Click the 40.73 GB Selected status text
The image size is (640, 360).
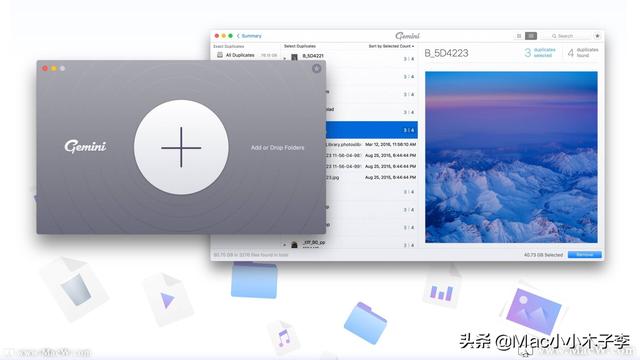pos(543,255)
